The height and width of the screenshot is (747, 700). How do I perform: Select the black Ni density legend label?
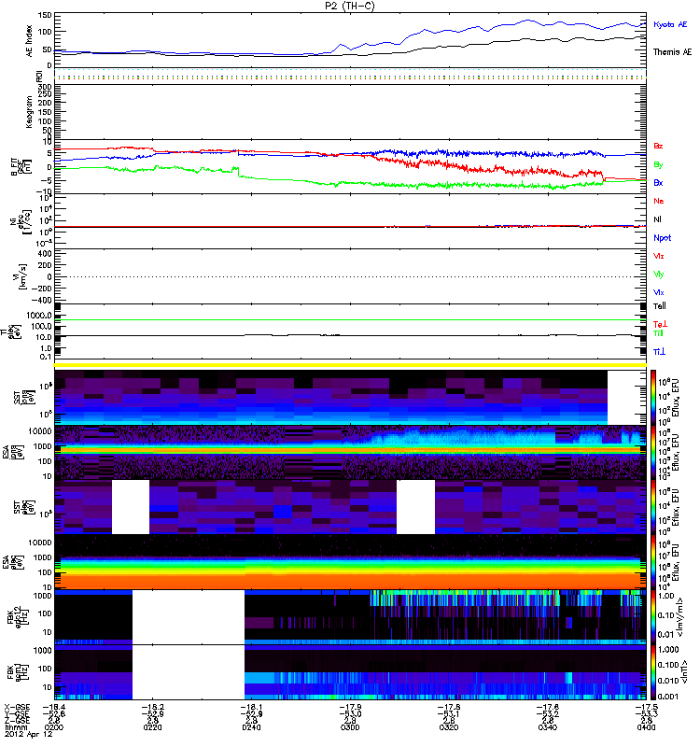[657, 219]
